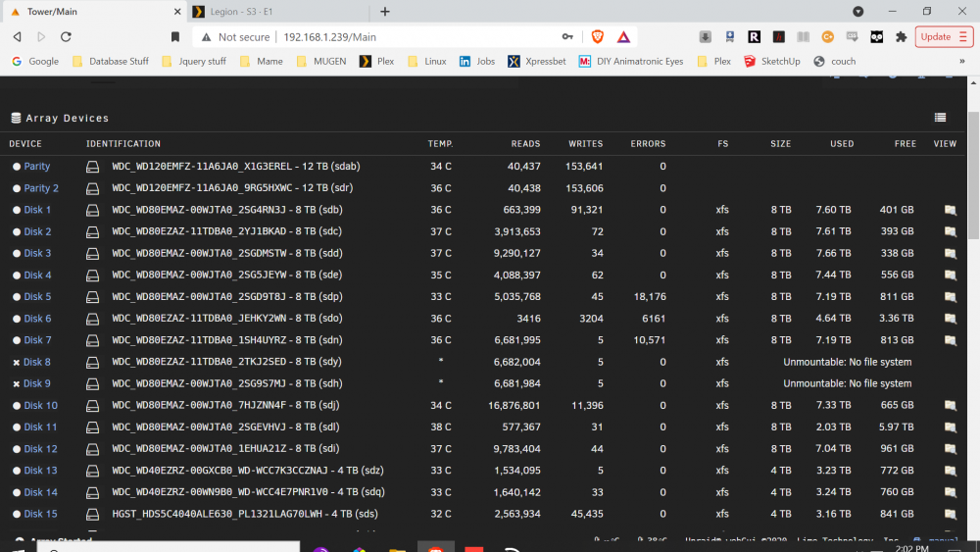Open the Google bookmark
The image size is (980, 552).
[x=35, y=61]
